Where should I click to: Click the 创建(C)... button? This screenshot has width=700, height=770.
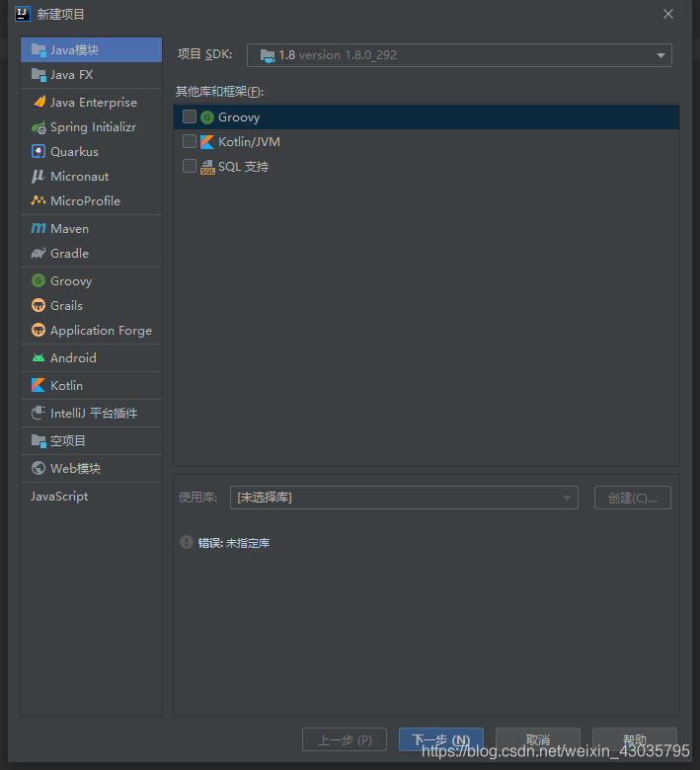click(633, 498)
